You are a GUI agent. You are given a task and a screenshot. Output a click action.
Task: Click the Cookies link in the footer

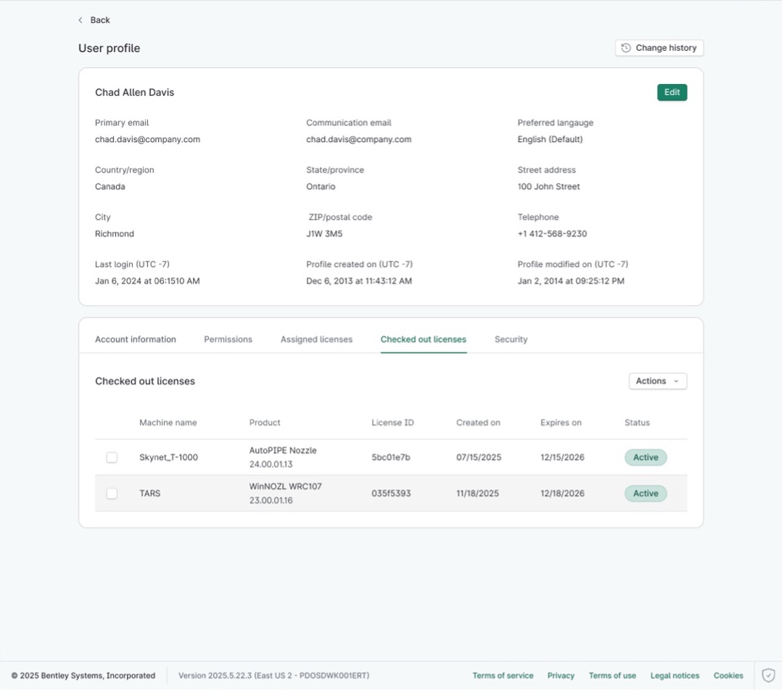point(728,675)
